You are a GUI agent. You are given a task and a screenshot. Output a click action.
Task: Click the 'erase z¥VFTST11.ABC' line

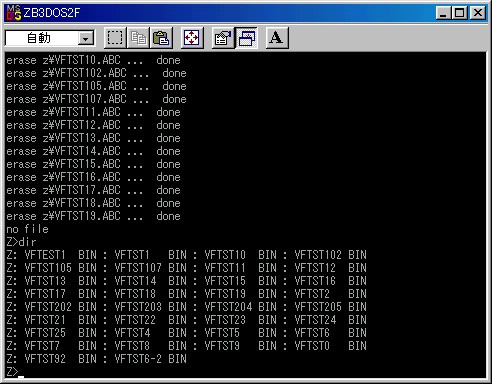tap(93, 112)
